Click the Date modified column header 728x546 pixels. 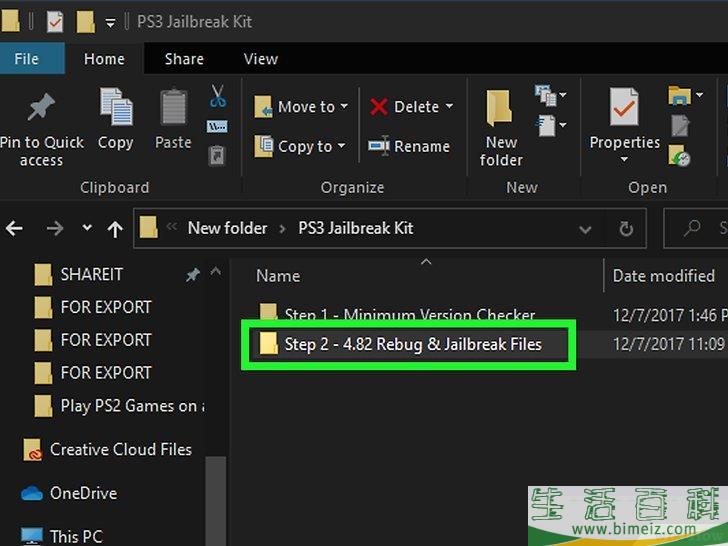[x=663, y=276]
